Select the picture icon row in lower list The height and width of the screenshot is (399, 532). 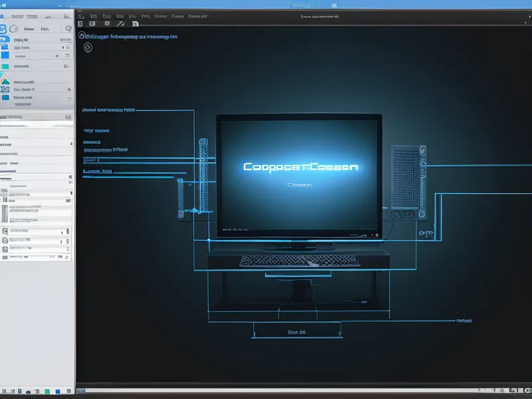coord(36,231)
